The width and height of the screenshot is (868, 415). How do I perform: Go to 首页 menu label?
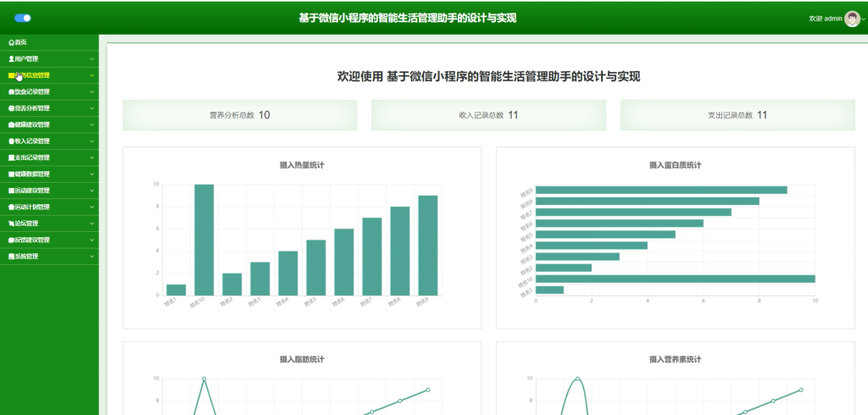click(20, 42)
